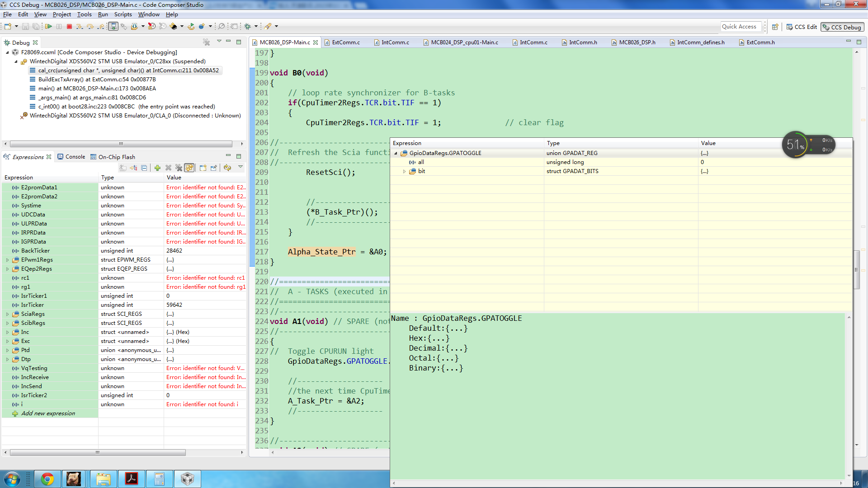This screenshot has height=488, width=868.
Task: Click the Step Into icon
Action: tap(80, 27)
